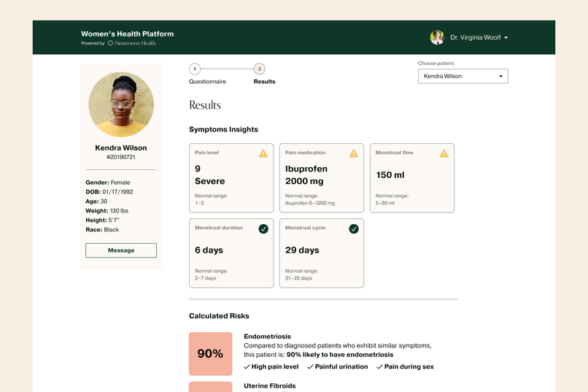588x392 pixels.
Task: Click '90% likely to have endometriosis' text
Action: pyautogui.click(x=340, y=355)
